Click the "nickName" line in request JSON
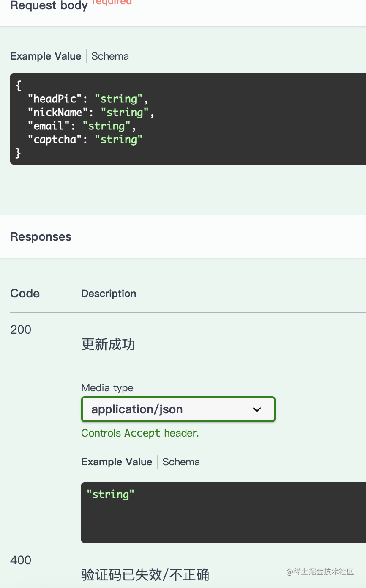Image resolution: width=366 pixels, height=588 pixels. pos(91,113)
